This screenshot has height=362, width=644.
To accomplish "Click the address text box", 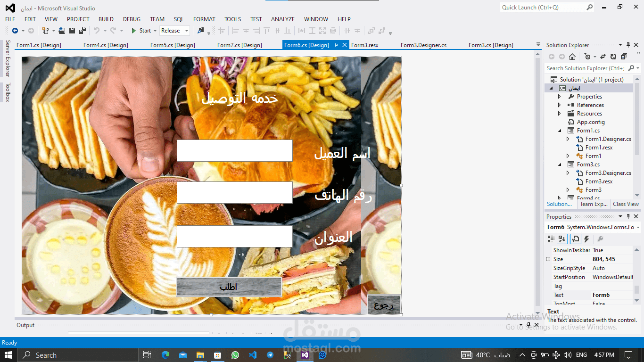I will coord(234,236).
